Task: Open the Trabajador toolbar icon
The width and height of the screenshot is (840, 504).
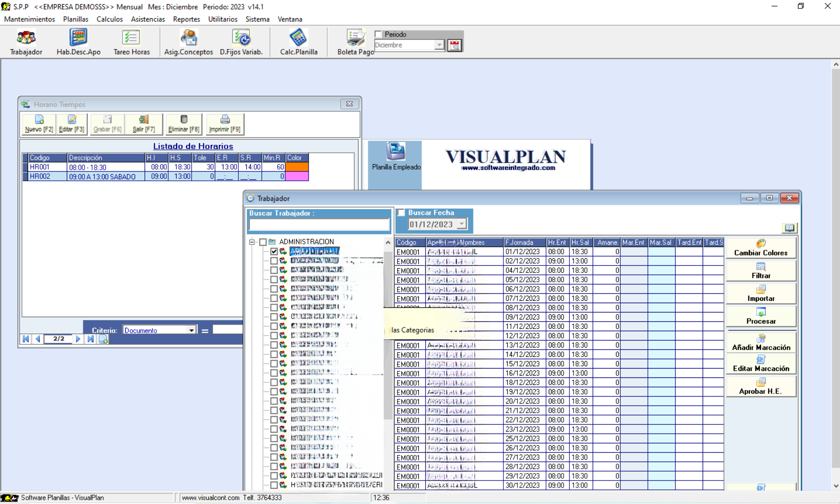Action: click(x=26, y=43)
